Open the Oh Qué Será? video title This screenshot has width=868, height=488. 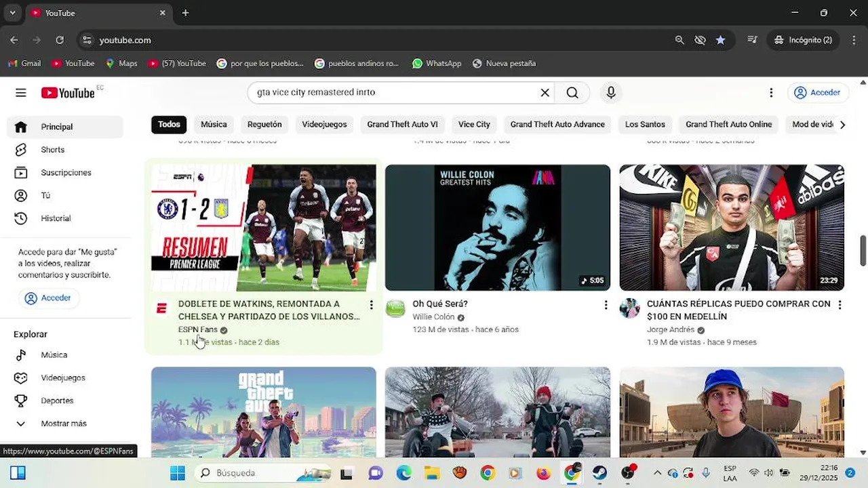(x=440, y=304)
